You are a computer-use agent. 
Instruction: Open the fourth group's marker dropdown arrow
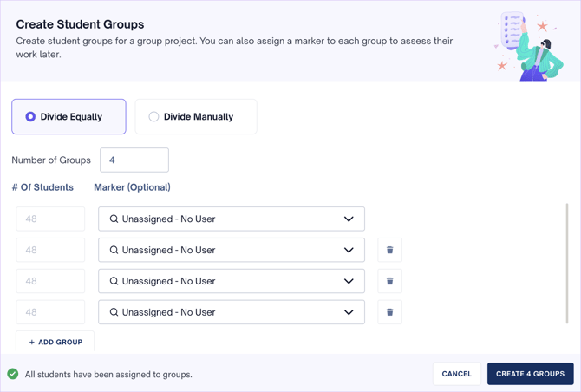[349, 312]
